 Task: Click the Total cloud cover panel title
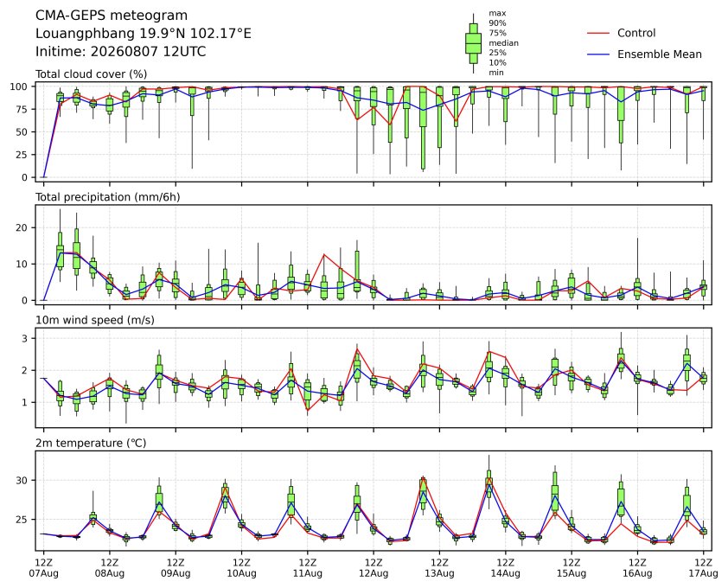(x=92, y=74)
